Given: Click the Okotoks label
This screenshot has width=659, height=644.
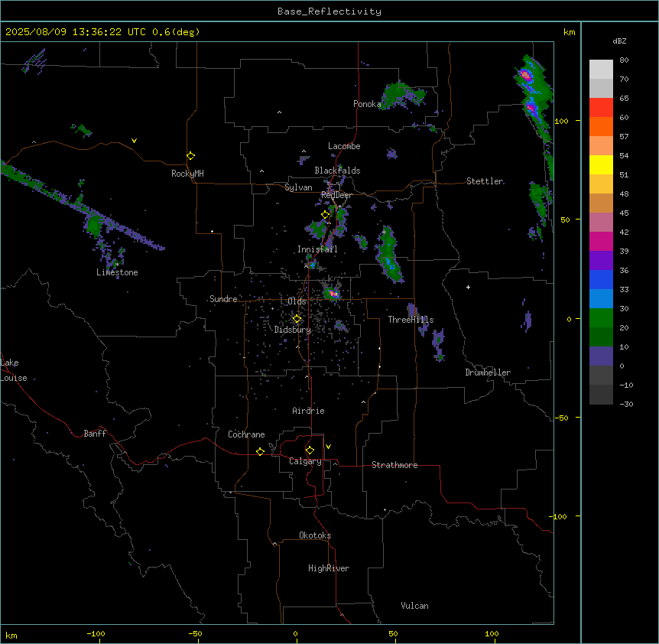Looking at the screenshot, I should (315, 535).
